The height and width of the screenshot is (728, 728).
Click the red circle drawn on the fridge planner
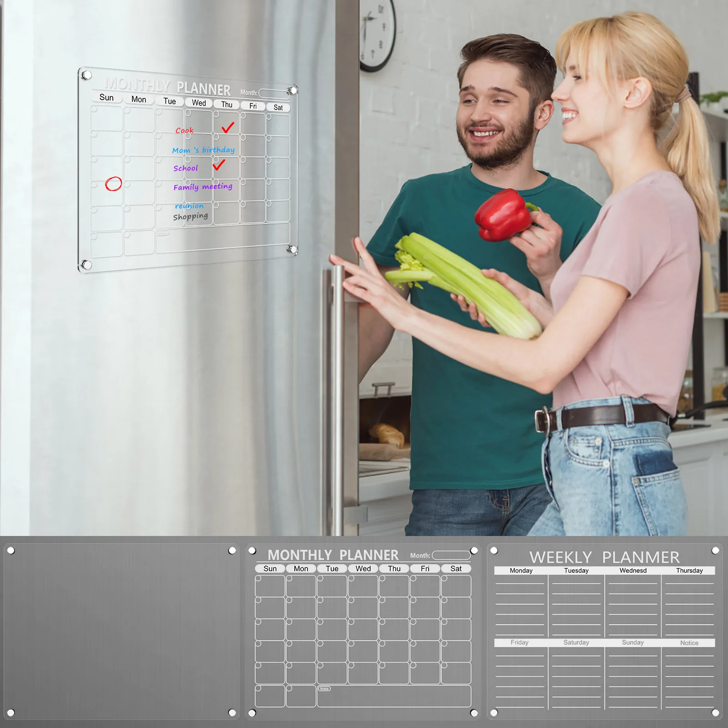click(113, 184)
